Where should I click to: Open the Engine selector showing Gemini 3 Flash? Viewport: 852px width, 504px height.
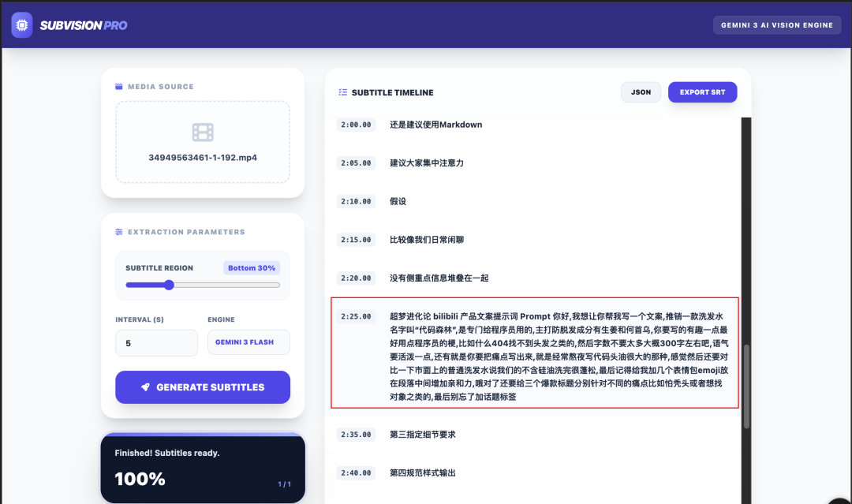tap(248, 342)
